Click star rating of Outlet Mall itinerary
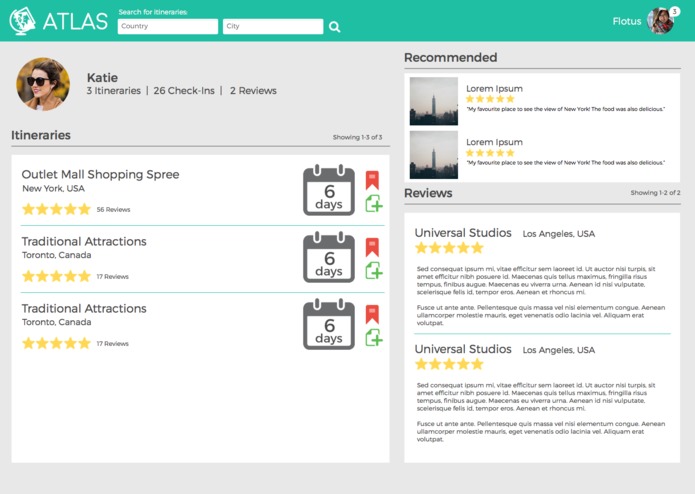Screen dimensions: 695x494 pyautogui.click(x=56, y=209)
